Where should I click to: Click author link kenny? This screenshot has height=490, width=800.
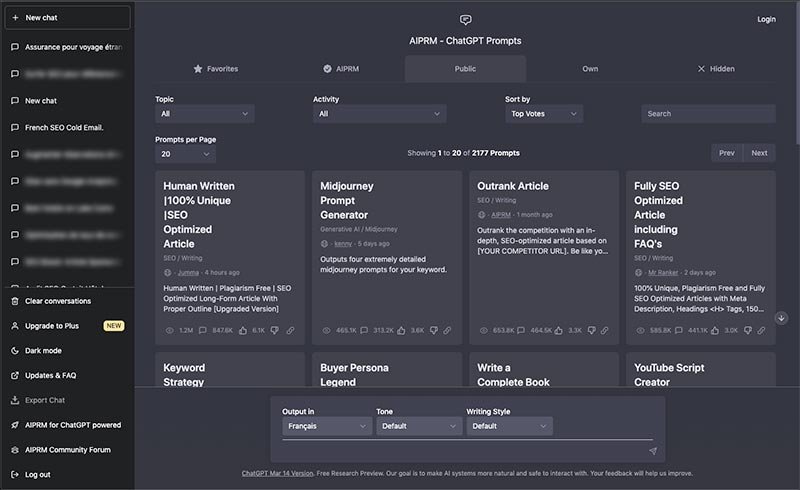[x=343, y=244]
